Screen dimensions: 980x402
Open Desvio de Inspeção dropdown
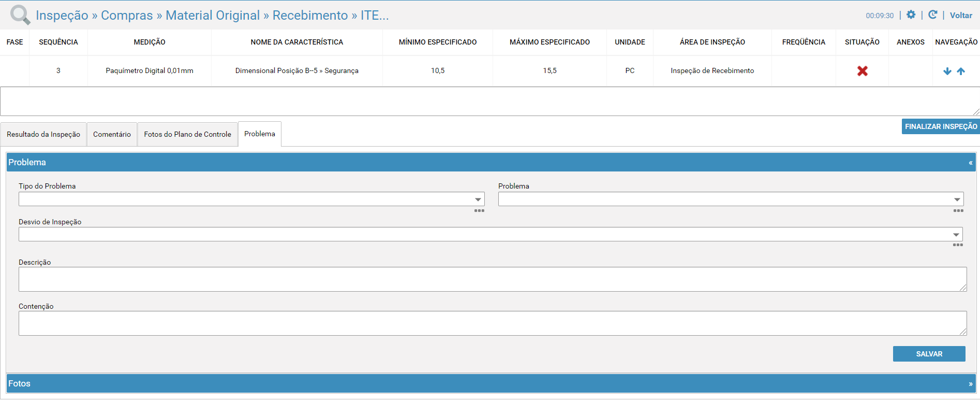pyautogui.click(x=491, y=234)
